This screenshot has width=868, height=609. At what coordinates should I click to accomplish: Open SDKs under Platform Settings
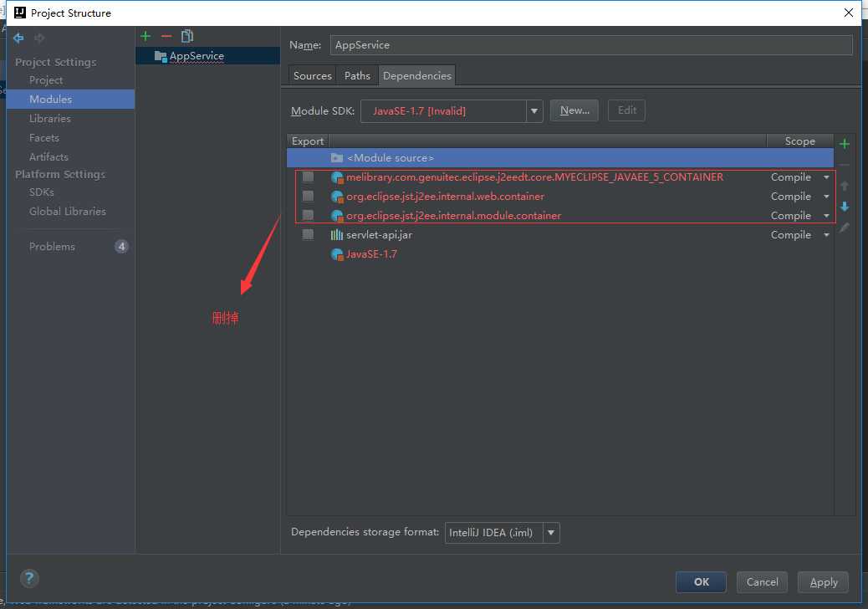(42, 192)
